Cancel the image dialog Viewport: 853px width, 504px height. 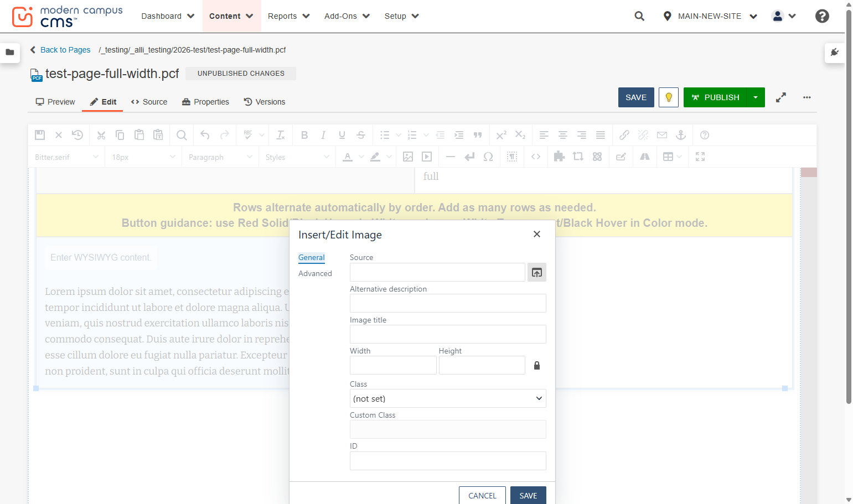point(482,496)
